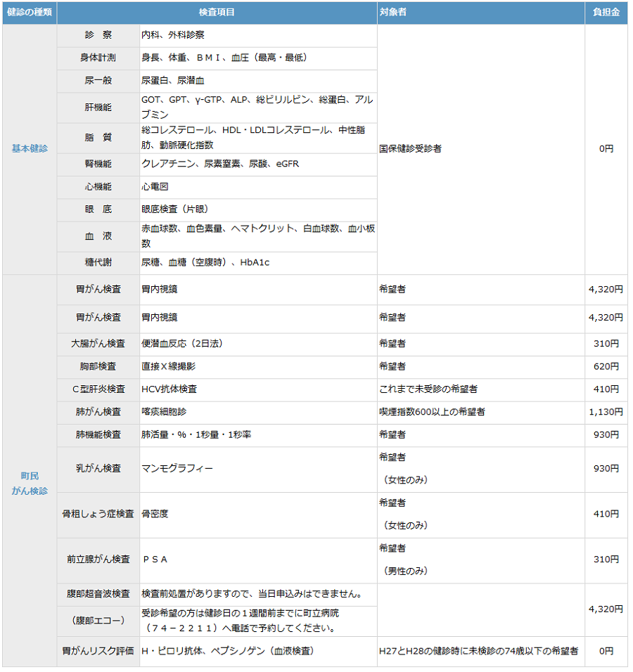Select the 乳がん検査 row label

(x=98, y=470)
